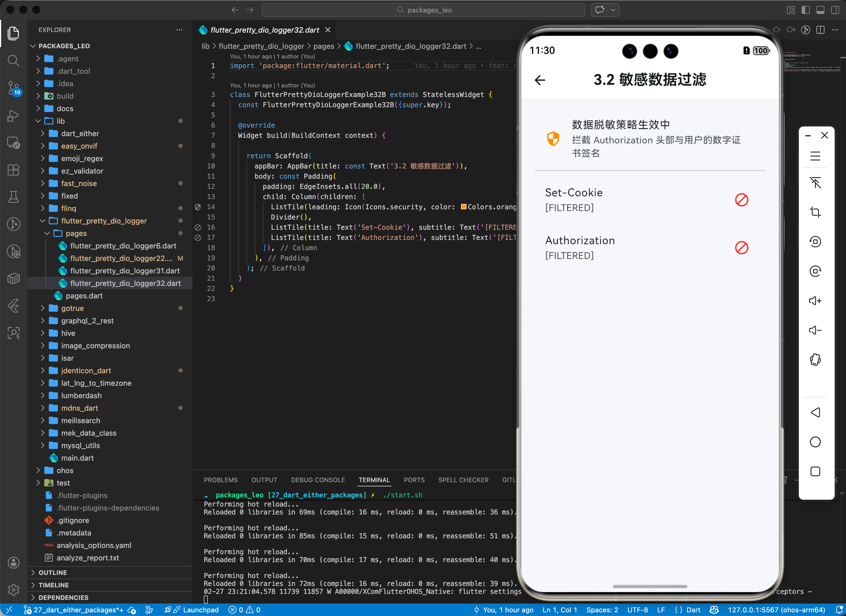Open the Extensions view icon
Screen dimensions: 846x616
point(13,170)
